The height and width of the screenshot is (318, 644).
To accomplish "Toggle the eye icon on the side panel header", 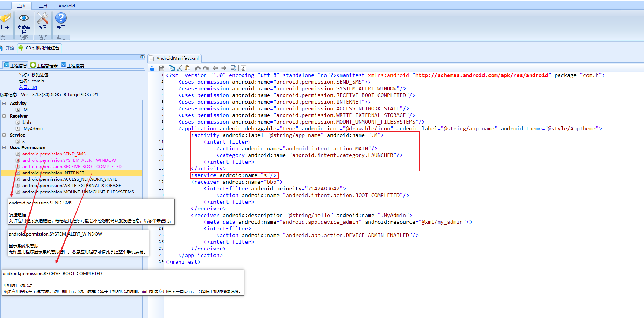I will tap(142, 57).
